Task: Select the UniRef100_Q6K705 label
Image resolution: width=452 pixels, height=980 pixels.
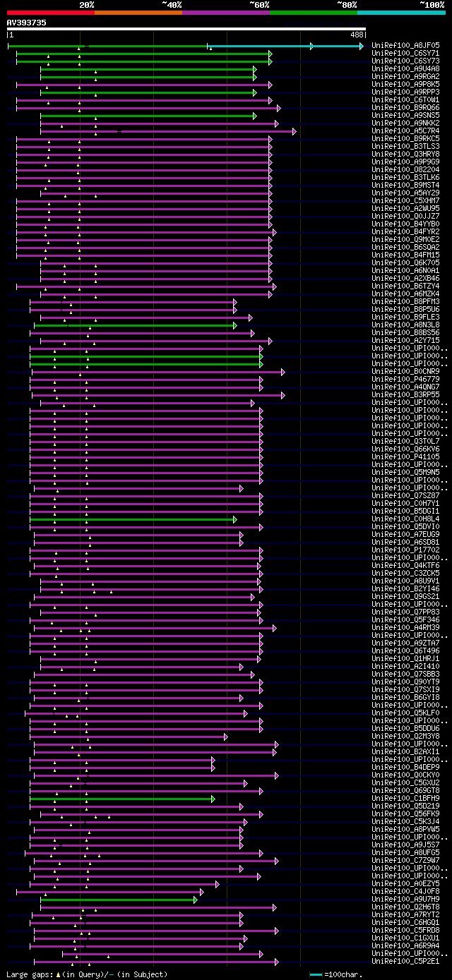Action: [405, 263]
